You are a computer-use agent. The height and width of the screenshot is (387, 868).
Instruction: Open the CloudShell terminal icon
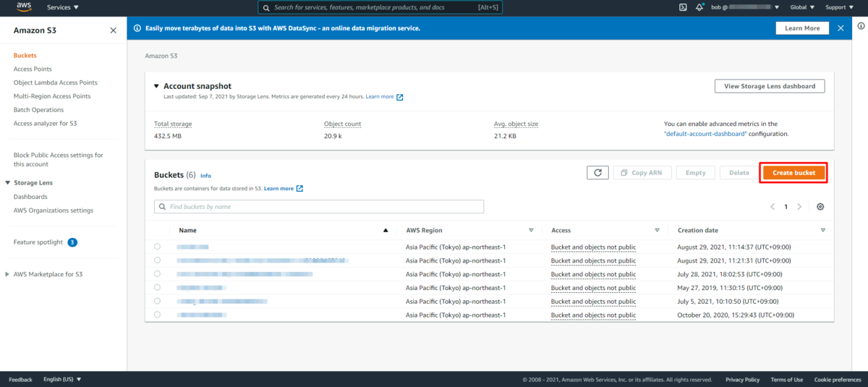point(682,7)
